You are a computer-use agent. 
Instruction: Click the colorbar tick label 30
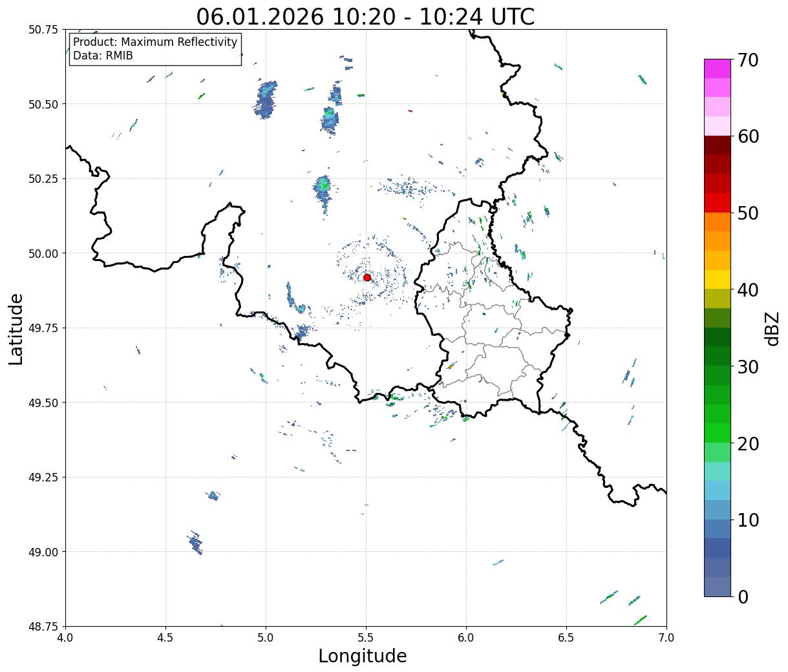click(x=748, y=367)
